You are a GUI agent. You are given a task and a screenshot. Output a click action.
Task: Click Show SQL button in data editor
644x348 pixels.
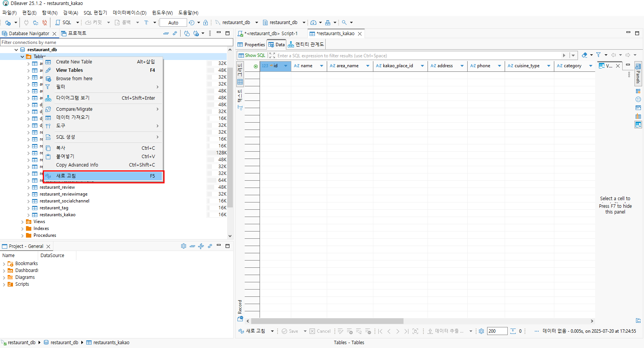(x=252, y=55)
